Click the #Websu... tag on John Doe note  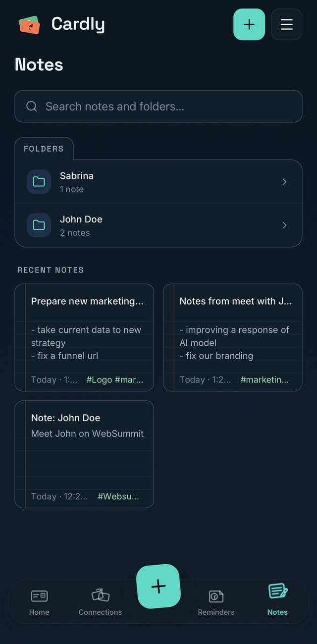click(118, 497)
